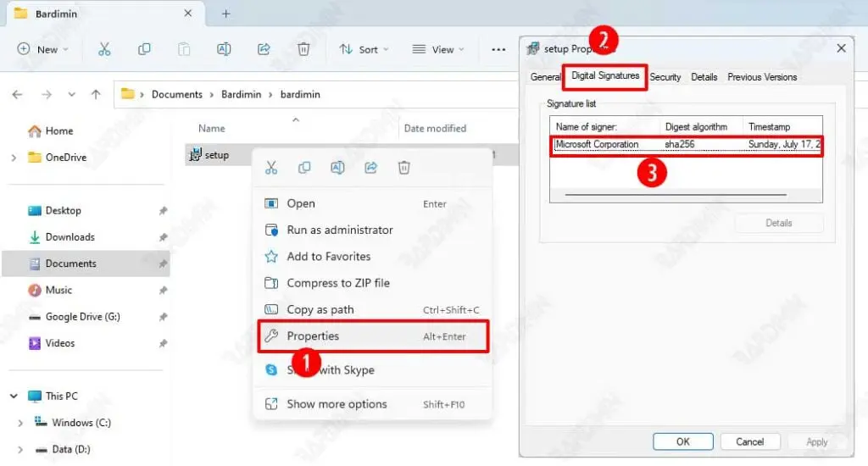Click the Cut icon in Explorer toolbar
The image size is (868, 466).
104,49
